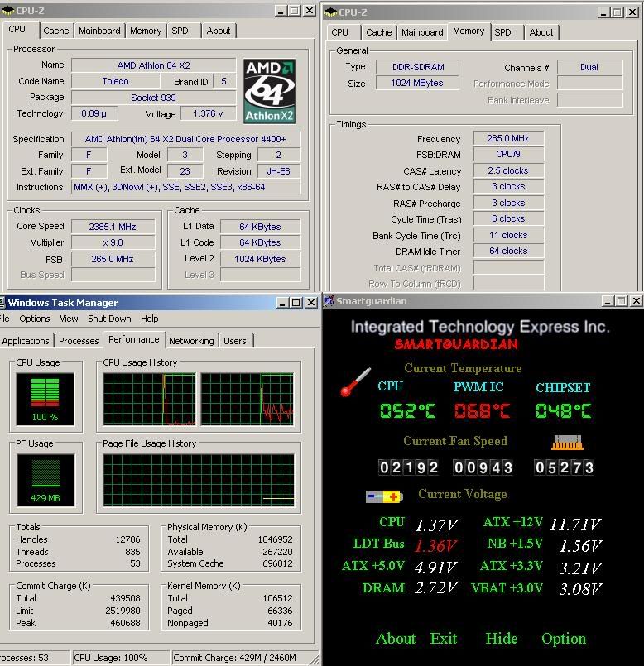644x666 pixels.
Task: Switch to Applications tab in Task Manager
Action: pos(26,341)
